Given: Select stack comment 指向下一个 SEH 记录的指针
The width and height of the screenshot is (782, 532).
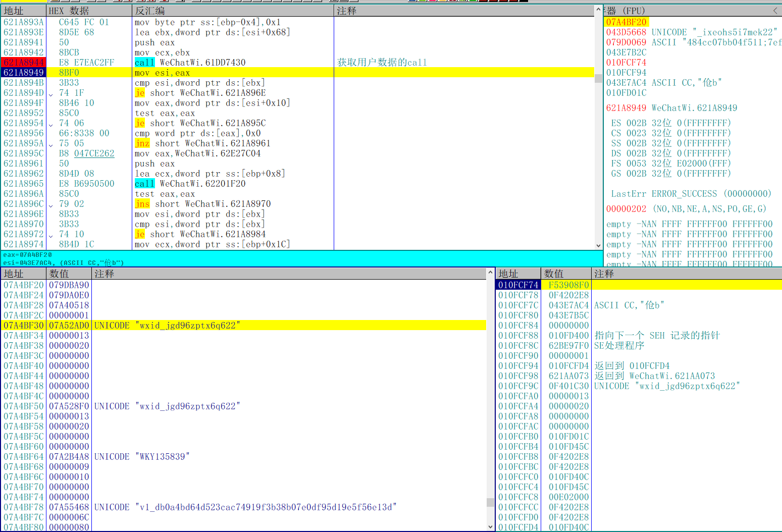Looking at the screenshot, I should pyautogui.click(x=657, y=336).
